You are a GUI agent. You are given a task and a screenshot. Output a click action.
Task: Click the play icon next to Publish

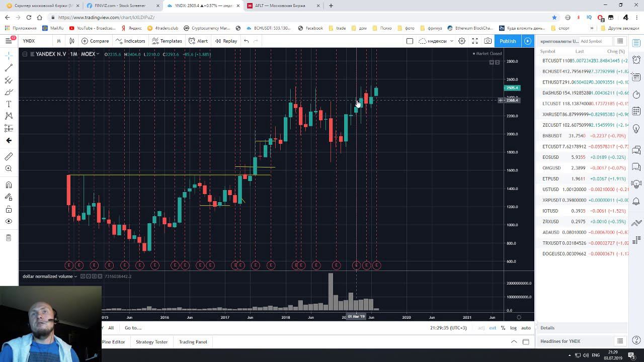tap(527, 41)
